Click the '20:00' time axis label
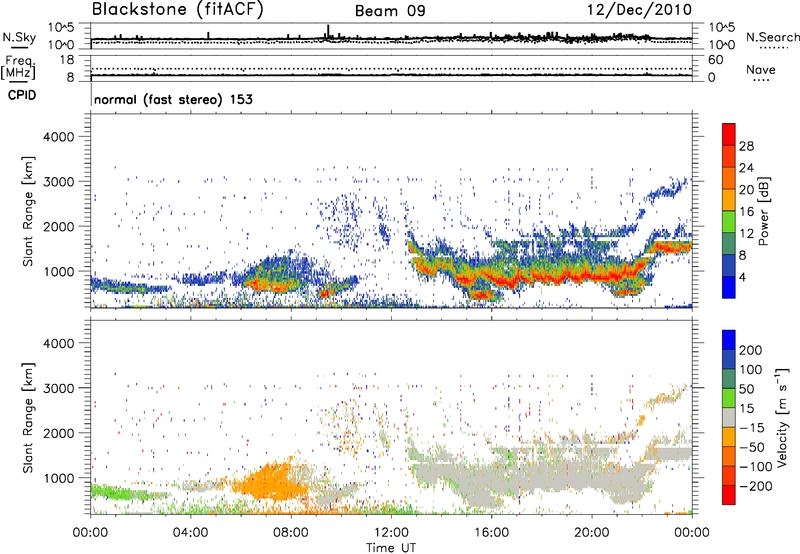This screenshot has height=554, width=800. [592, 533]
